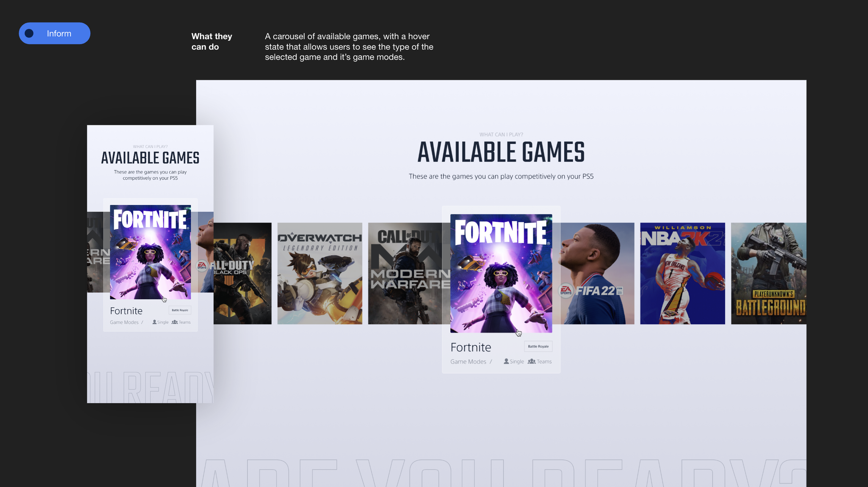The image size is (868, 487).
Task: Open the Overwatch Legendary Edition cover
Action: pyautogui.click(x=319, y=273)
